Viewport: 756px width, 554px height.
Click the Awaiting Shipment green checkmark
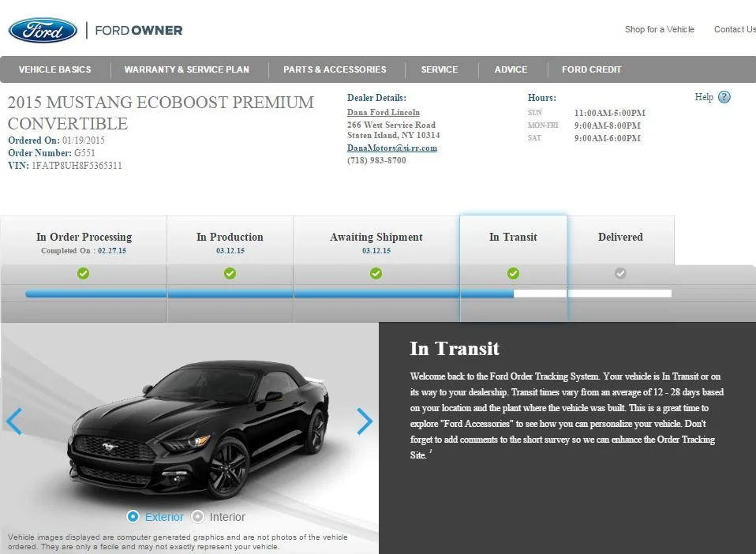376,273
